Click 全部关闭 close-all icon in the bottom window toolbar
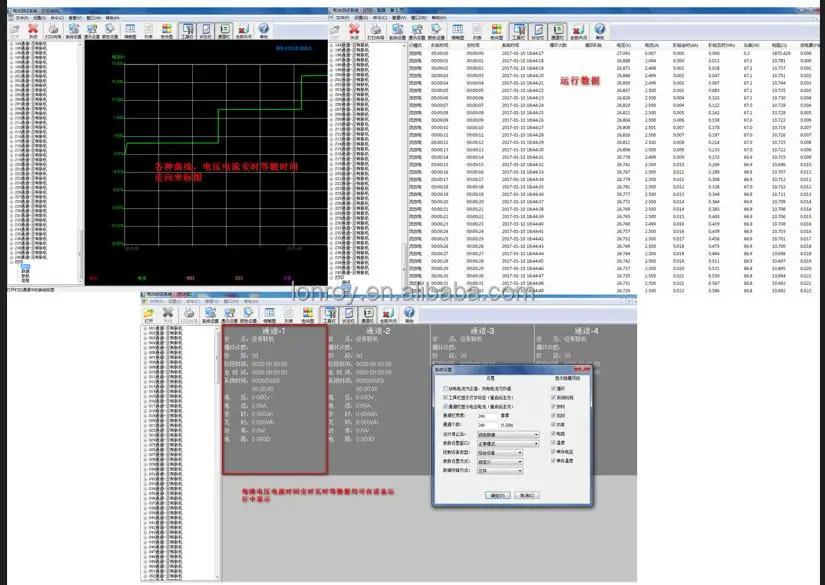825x585 pixels. 389,315
